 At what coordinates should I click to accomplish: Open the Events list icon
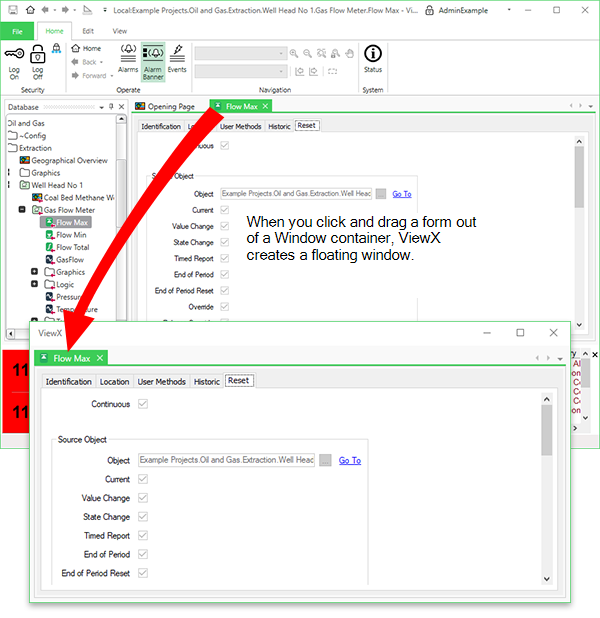[177, 53]
